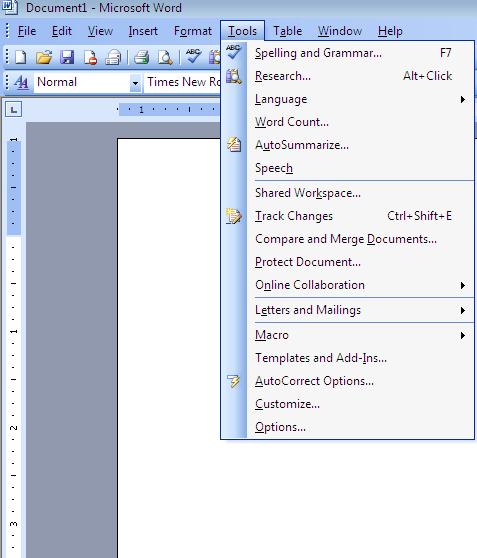Click the E-mail envelope toolbar icon

click(x=113, y=57)
